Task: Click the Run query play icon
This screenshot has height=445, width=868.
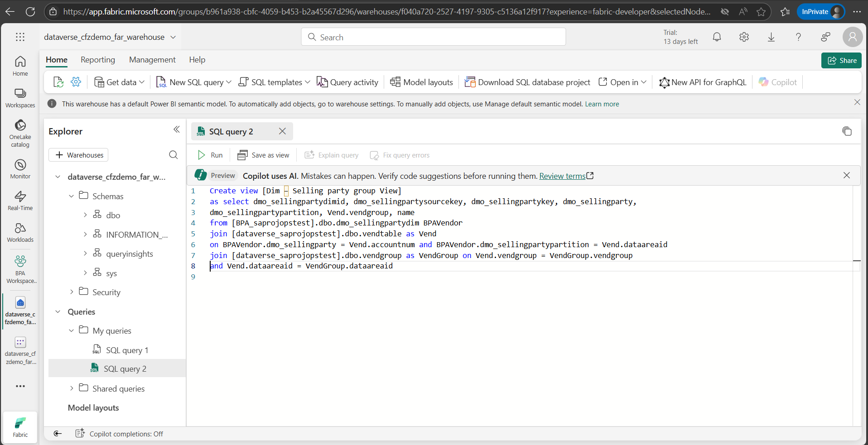Action: coord(202,155)
